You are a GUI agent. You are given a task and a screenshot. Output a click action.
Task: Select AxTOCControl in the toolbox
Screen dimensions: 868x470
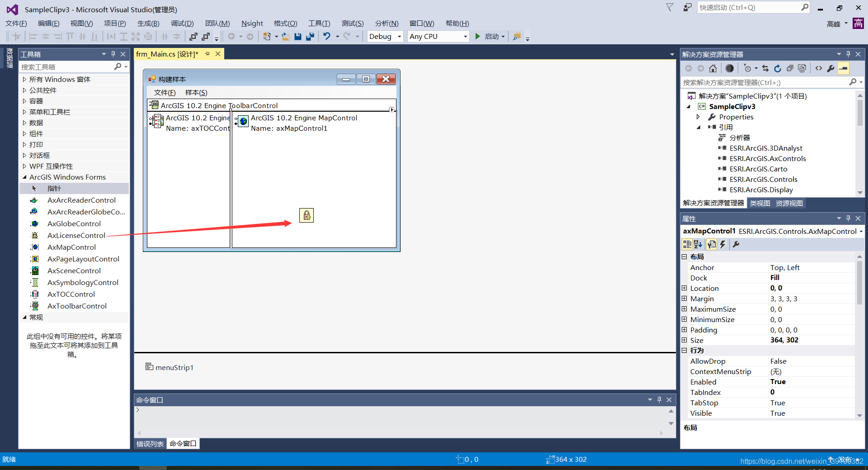point(71,294)
